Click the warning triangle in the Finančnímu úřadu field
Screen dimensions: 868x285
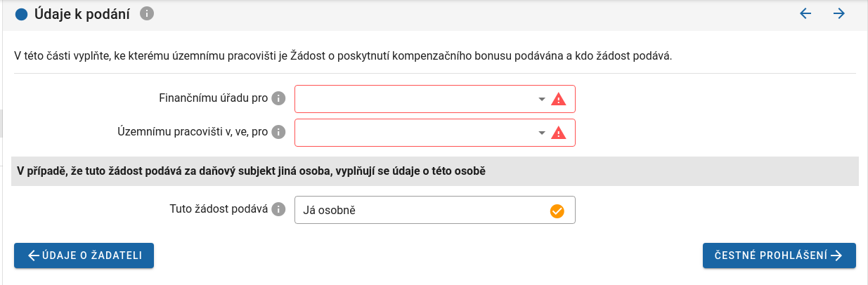tap(559, 99)
